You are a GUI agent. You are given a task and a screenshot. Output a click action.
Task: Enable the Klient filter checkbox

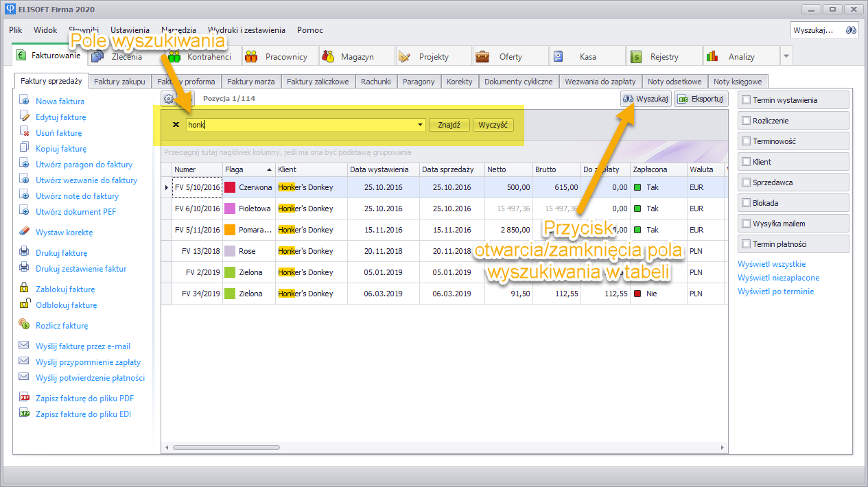click(x=746, y=162)
